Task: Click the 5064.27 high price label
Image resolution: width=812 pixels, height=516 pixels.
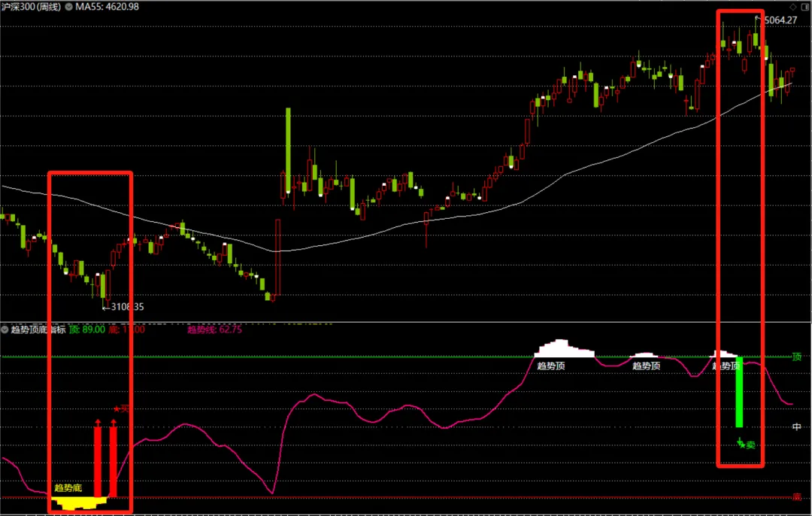Action: point(780,20)
